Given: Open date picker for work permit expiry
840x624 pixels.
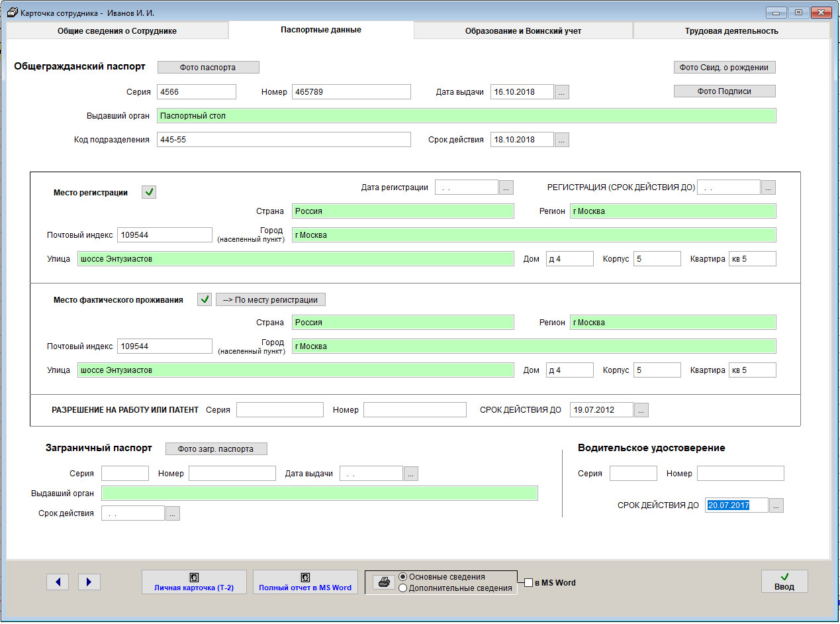Looking at the screenshot, I should (x=641, y=410).
